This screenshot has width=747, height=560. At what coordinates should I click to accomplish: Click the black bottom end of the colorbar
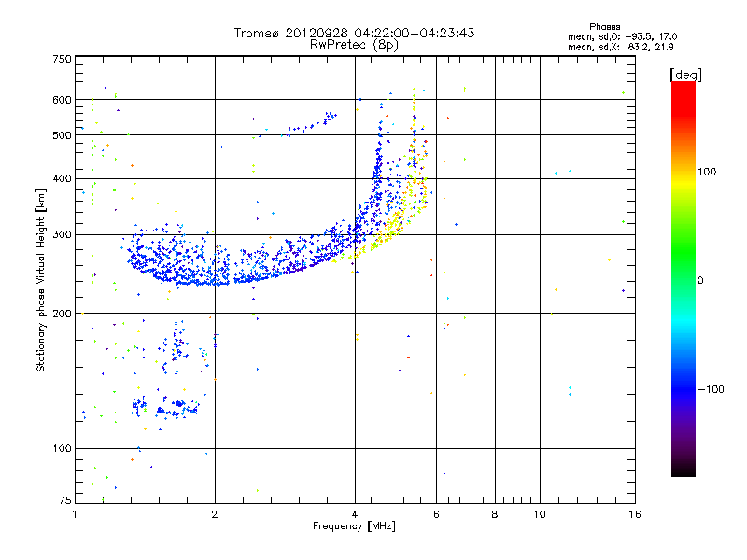[684, 471]
